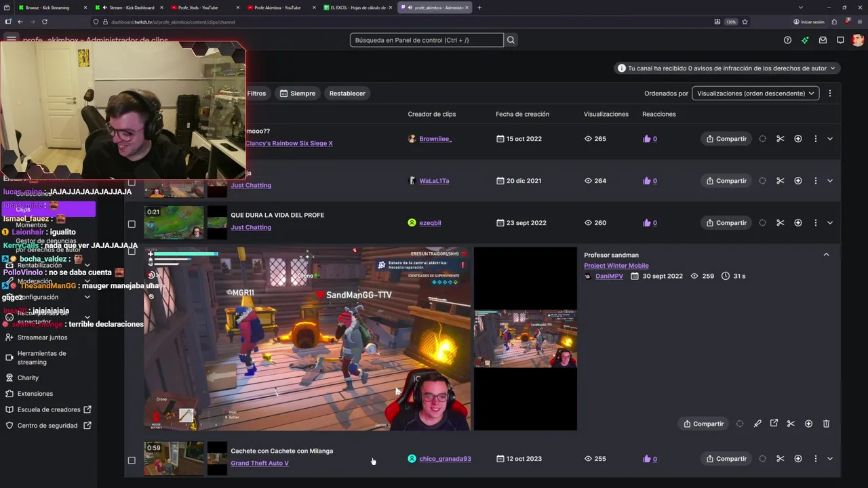This screenshot has width=868, height=488.
Task: Click Restablecer to reset filters
Action: coord(347,94)
